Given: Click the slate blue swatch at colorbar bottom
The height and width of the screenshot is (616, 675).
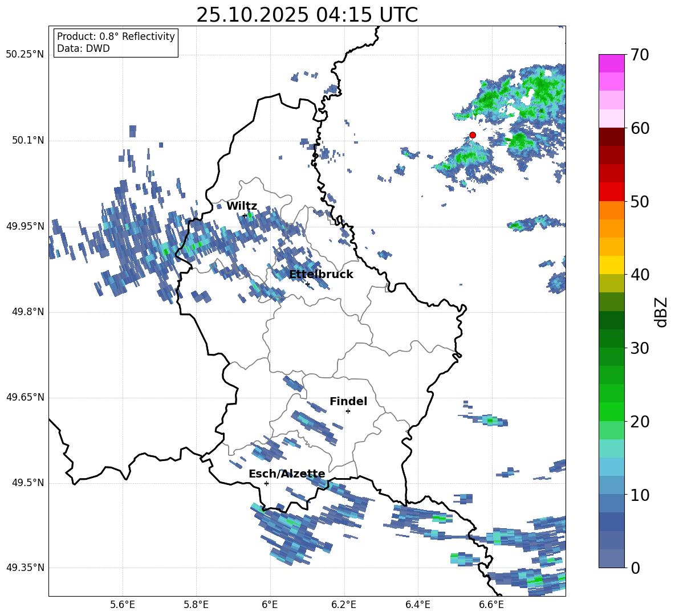Looking at the screenshot, I should (612, 558).
